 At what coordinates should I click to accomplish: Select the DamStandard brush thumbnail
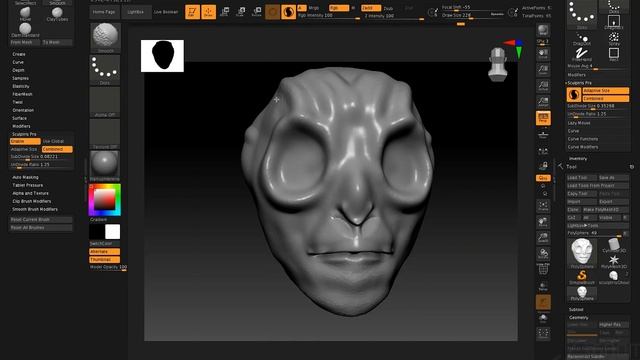25,29
